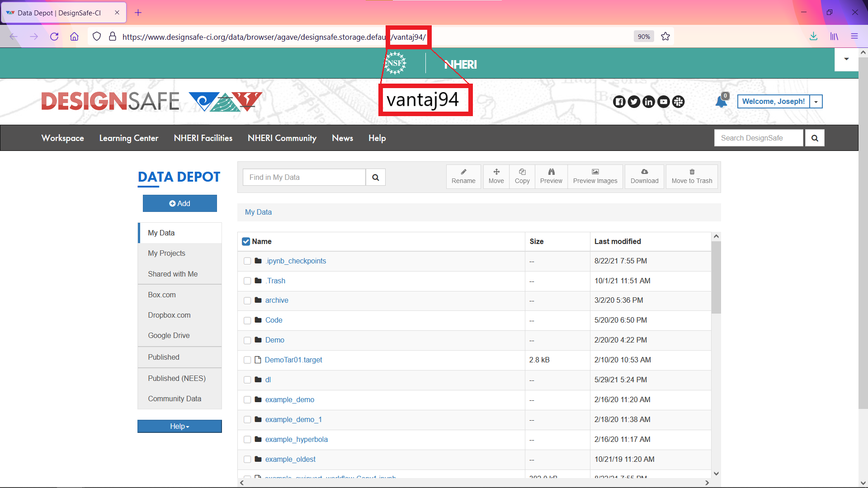Open the NHERI Facilities menu

pyautogui.click(x=203, y=138)
